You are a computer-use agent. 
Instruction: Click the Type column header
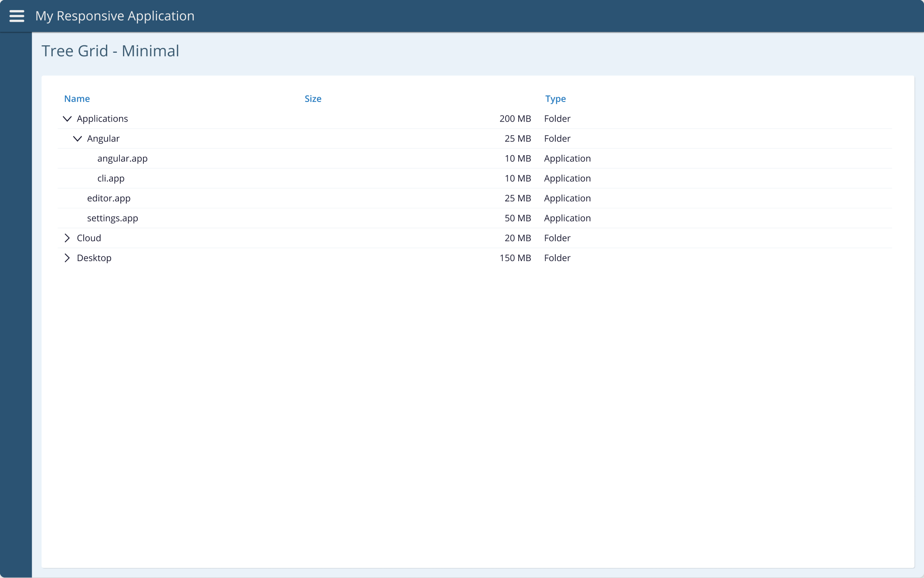555,99
